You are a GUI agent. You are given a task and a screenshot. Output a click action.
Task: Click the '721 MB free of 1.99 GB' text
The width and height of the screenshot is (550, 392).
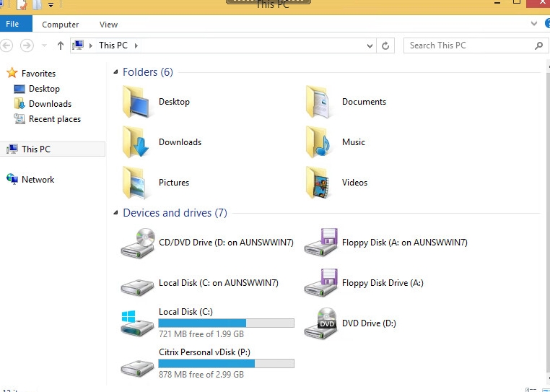tap(201, 334)
